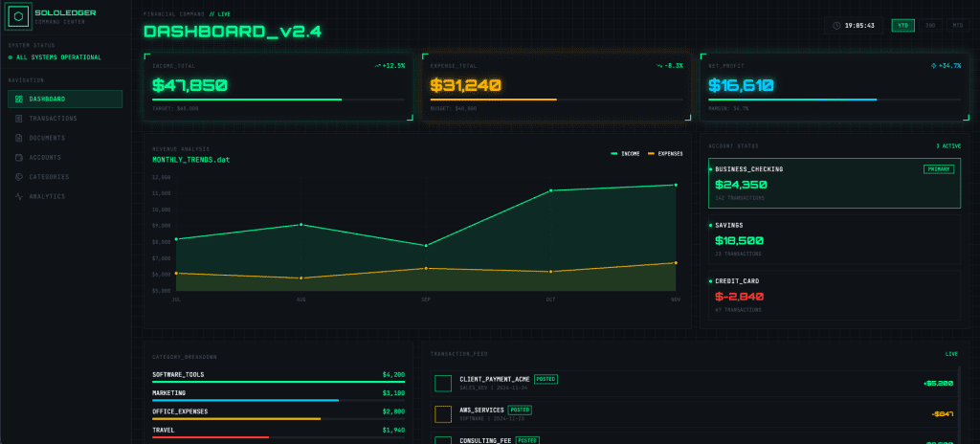Screen dimensions: 980x444
Task: Click the clock icon beside the time
Action: [836, 26]
